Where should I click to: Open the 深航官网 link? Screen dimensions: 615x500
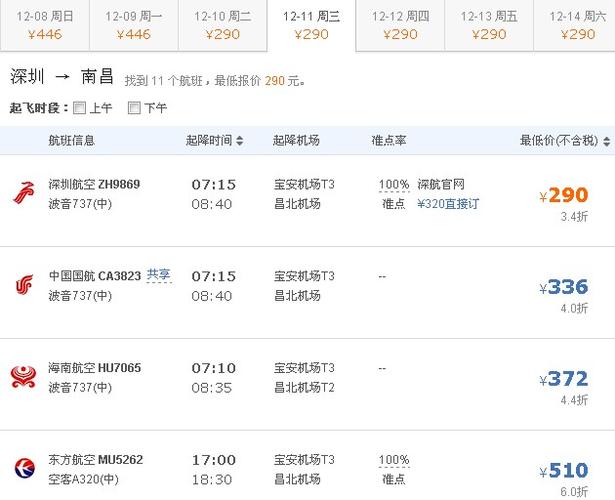click(x=441, y=184)
